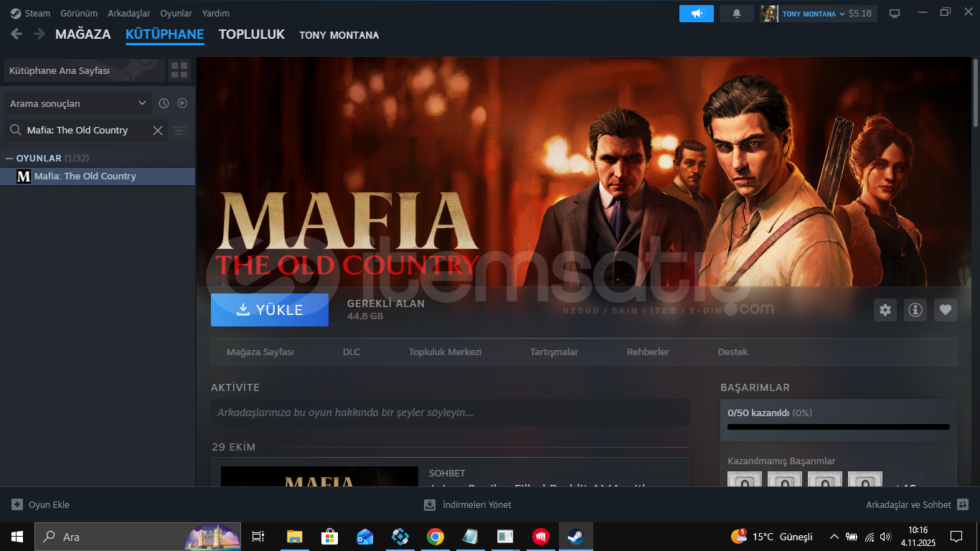Click the wallet balance $5.18
This screenshot has height=551, width=980.
point(859,14)
